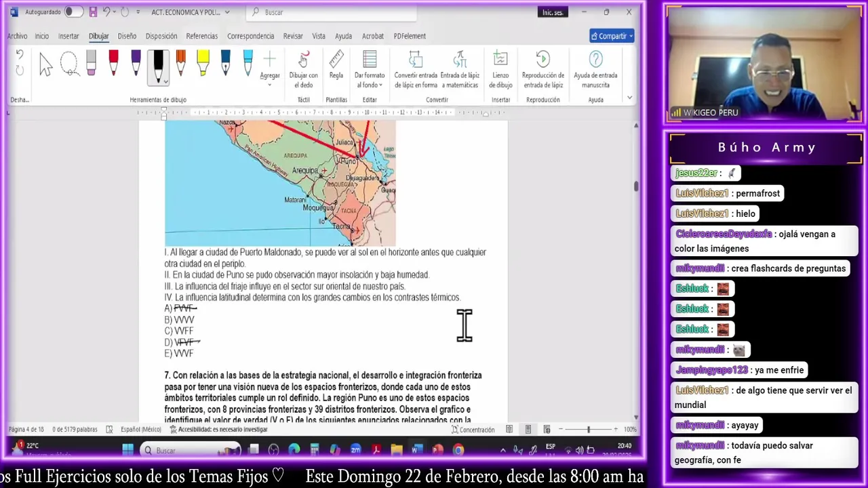The image size is (868, 488).
Task: Open the document name dropdown
Action: tap(227, 12)
